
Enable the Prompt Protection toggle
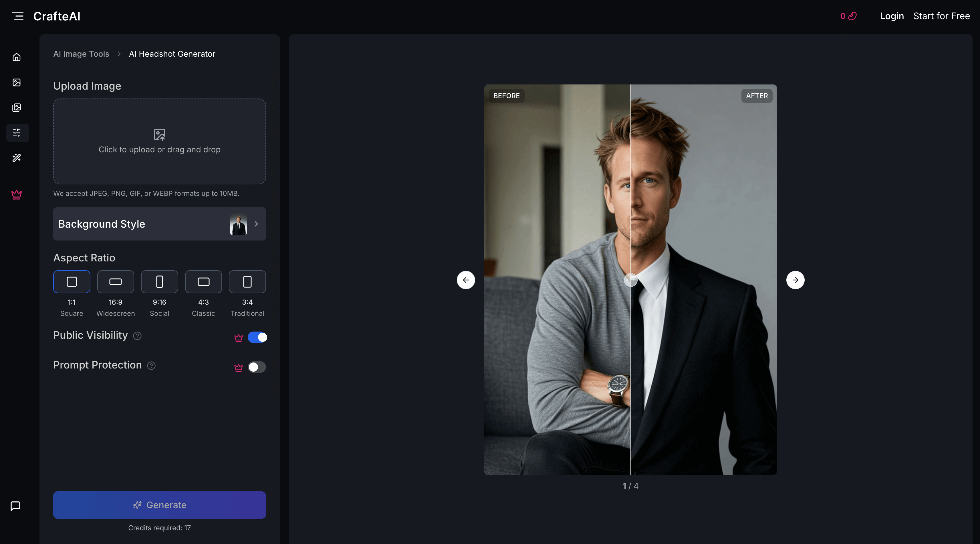pos(256,367)
